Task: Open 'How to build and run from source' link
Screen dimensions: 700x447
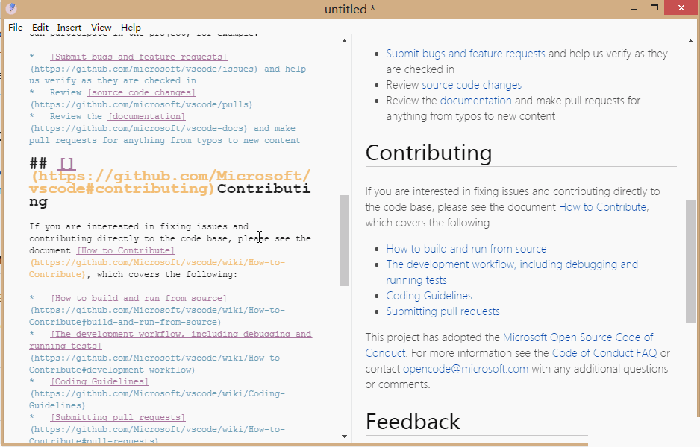Action: 466,249
